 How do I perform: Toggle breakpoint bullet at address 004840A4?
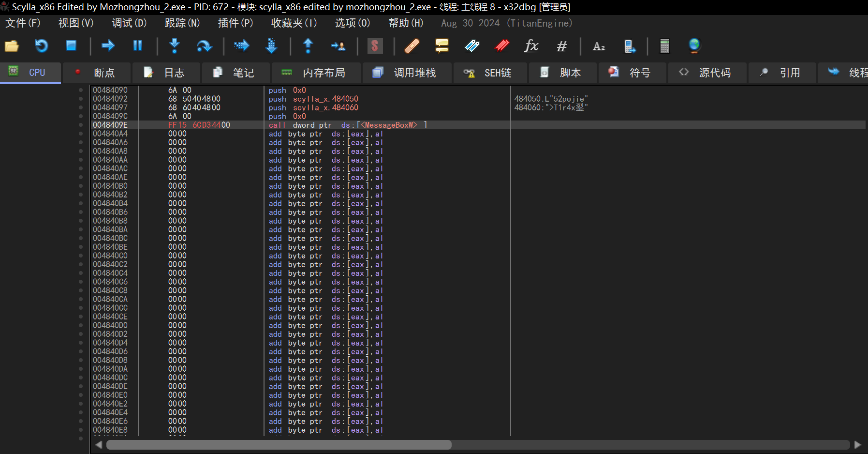coord(81,134)
